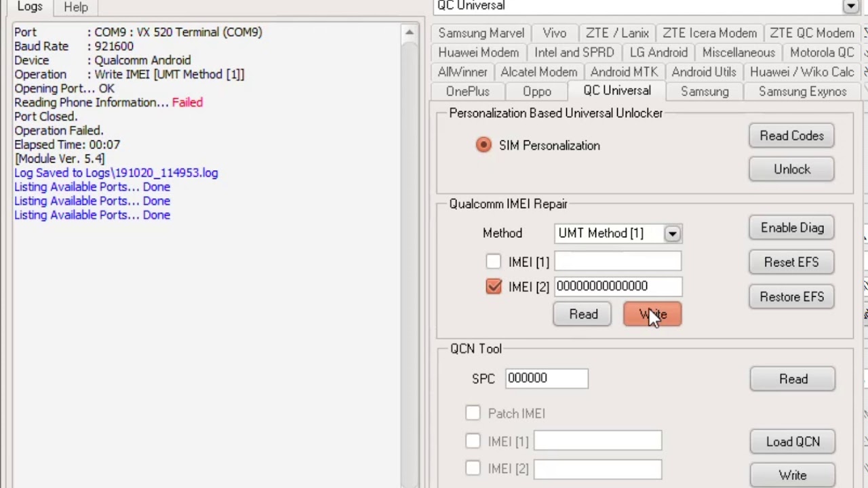Toggle IMEI [2] checkbox in QCN Tool
868x488 pixels.
click(473, 468)
